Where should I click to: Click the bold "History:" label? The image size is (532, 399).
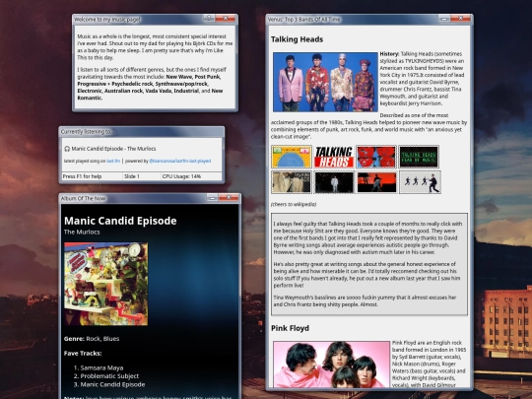(x=389, y=53)
